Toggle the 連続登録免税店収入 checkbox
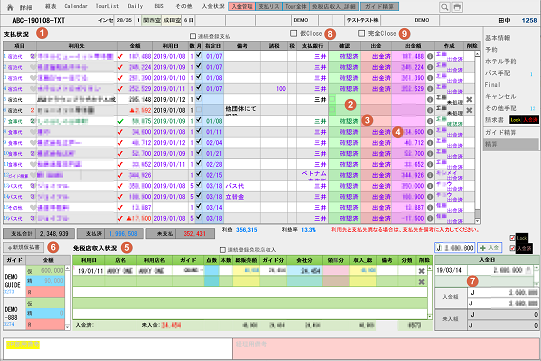This screenshot has width=541, height=361. click(x=223, y=250)
